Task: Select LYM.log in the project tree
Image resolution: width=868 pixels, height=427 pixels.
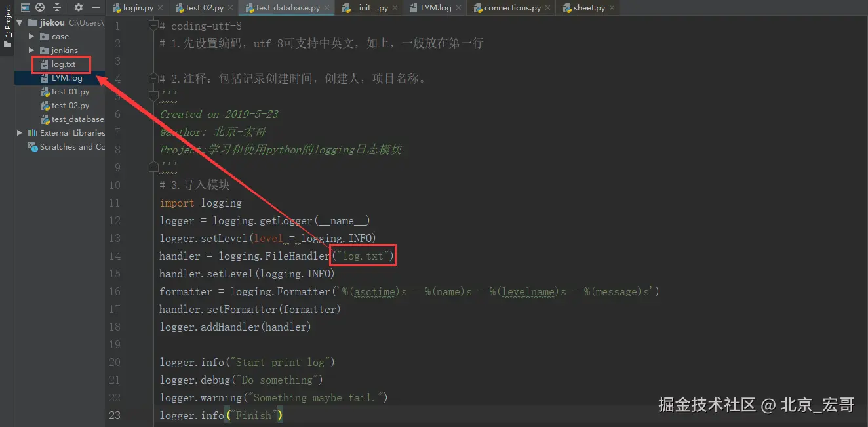Action: pos(67,78)
